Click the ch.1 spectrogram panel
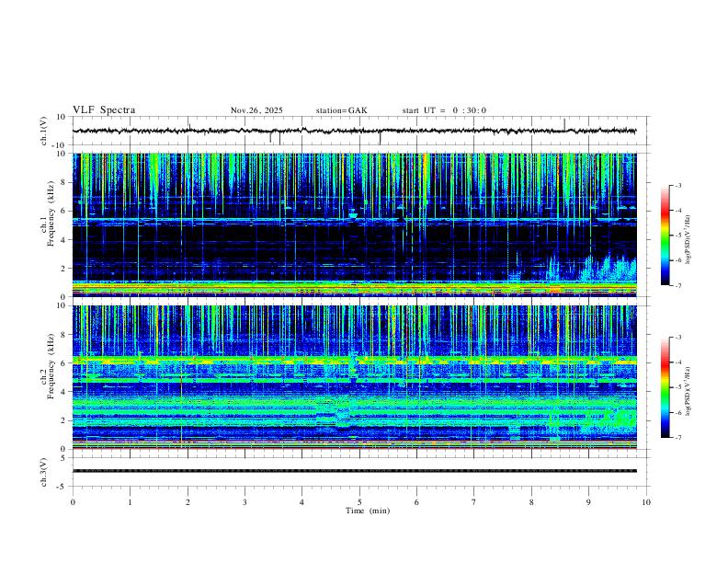Image resolution: width=728 pixels, height=563 pixels. [x=354, y=224]
